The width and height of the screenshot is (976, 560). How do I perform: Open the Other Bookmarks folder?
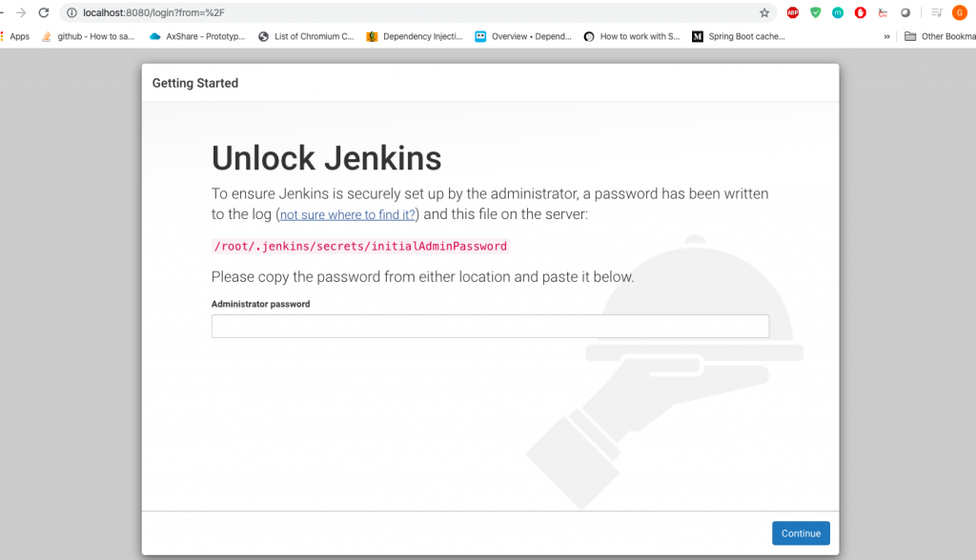tap(940, 37)
